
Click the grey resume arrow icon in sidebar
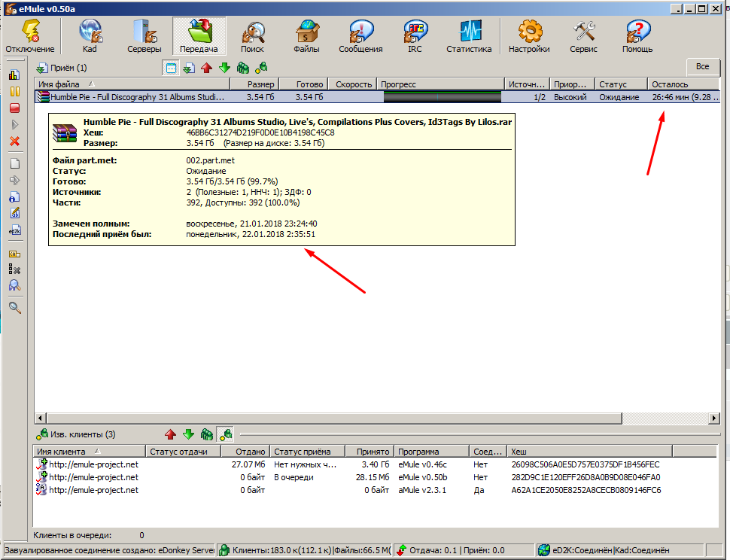(x=14, y=125)
